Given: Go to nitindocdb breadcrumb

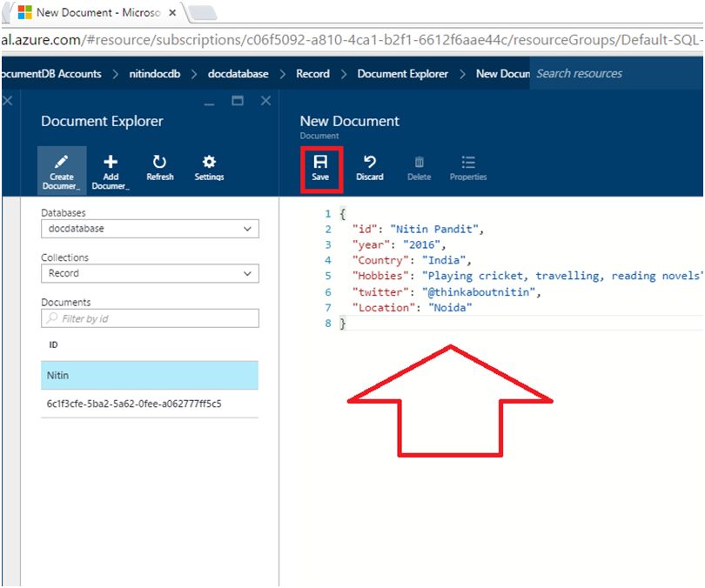Looking at the screenshot, I should (x=155, y=74).
